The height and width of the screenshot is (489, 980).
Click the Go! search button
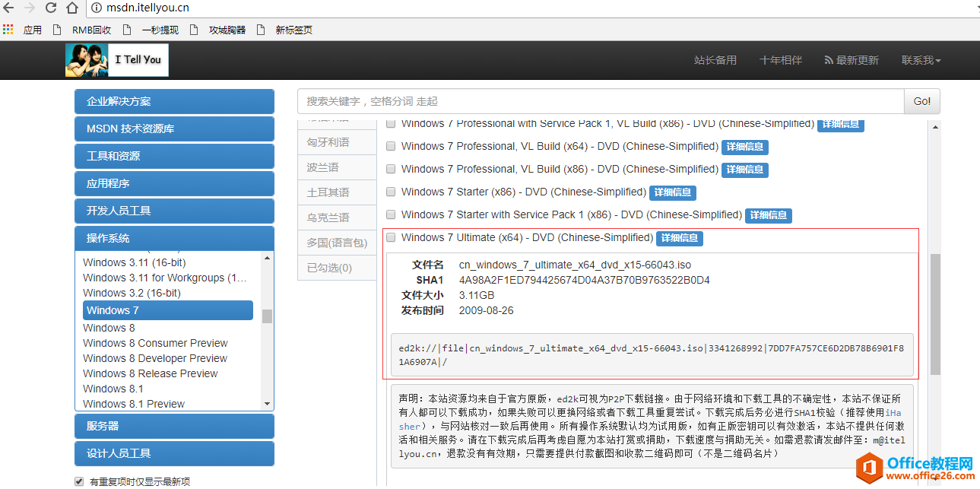pyautogui.click(x=922, y=101)
